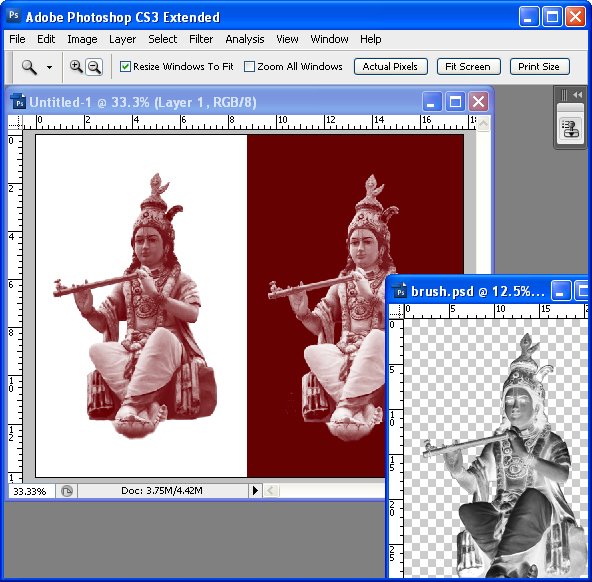Open the Tool Presets panel icon
592x582 pixels.
pos(570,128)
